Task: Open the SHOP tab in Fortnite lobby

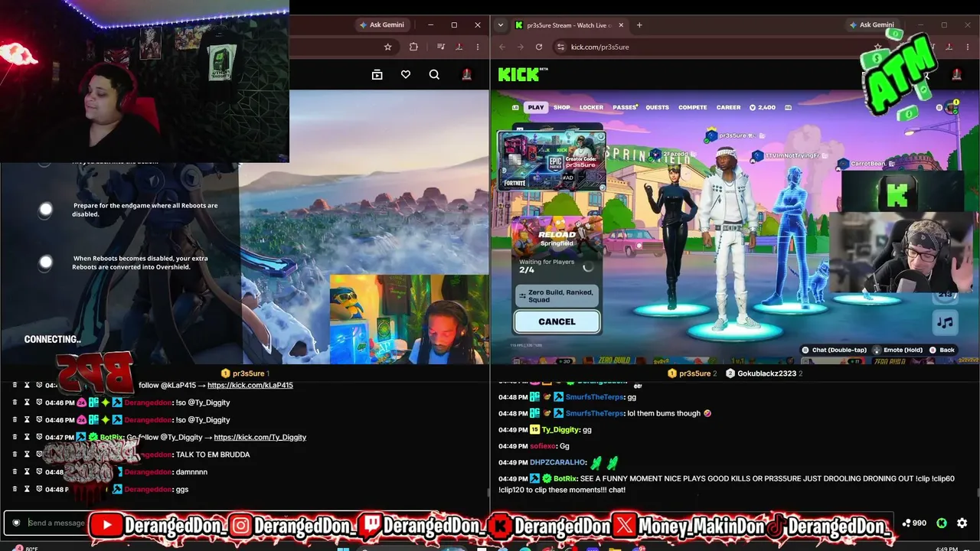Action: (562, 107)
